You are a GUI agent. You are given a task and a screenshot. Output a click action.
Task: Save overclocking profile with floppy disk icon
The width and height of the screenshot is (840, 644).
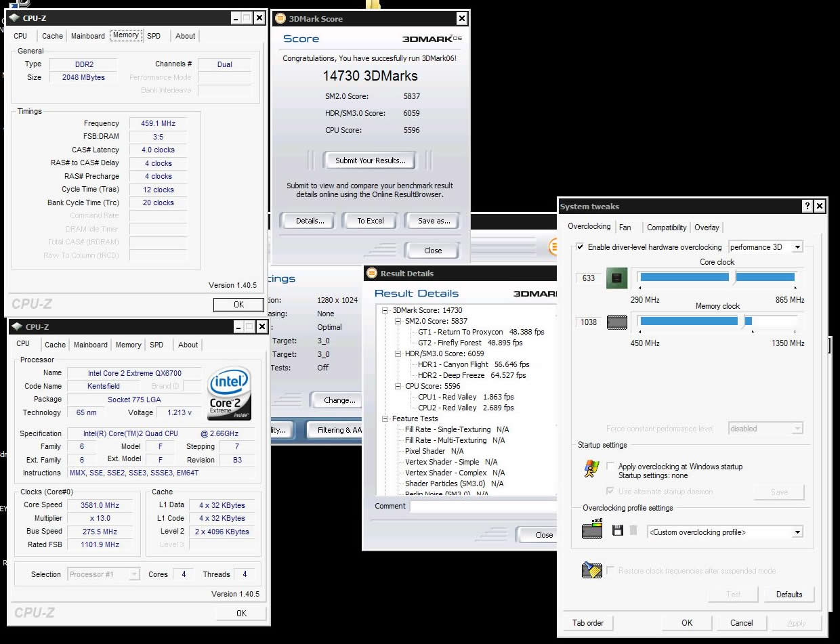pos(618,531)
